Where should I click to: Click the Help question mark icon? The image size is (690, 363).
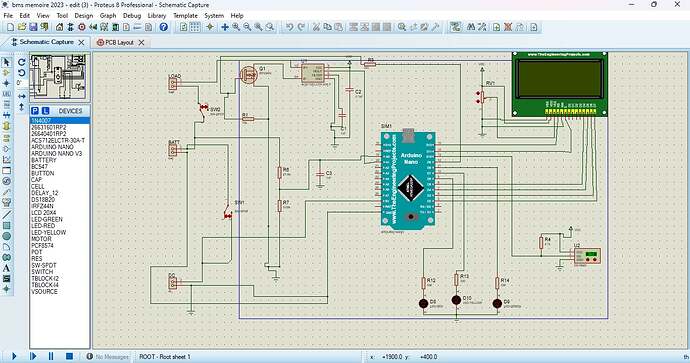point(164,27)
